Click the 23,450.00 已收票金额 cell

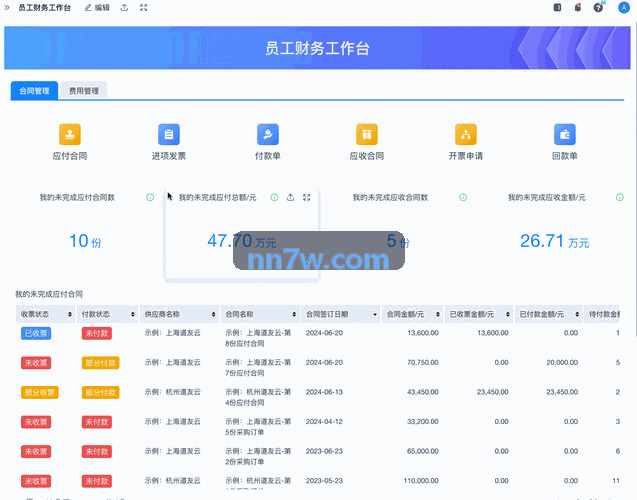point(492,392)
